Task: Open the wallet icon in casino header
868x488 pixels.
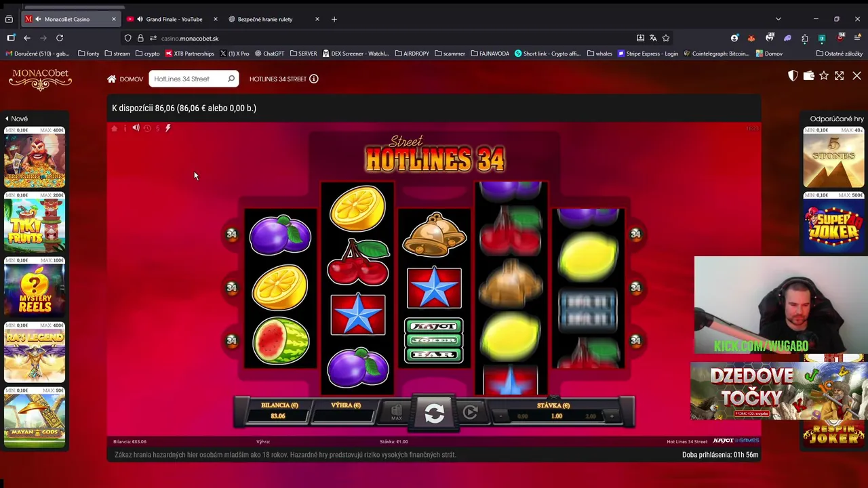Action: click(808, 76)
